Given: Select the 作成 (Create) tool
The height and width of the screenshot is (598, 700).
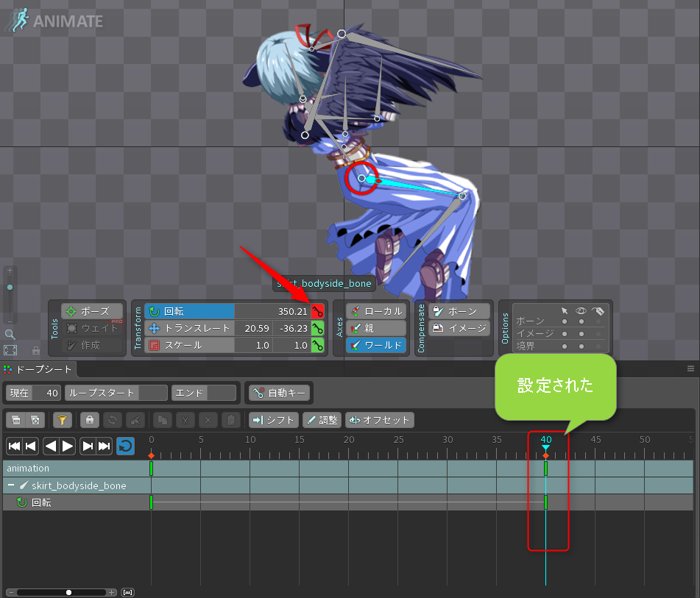Looking at the screenshot, I should 92,345.
